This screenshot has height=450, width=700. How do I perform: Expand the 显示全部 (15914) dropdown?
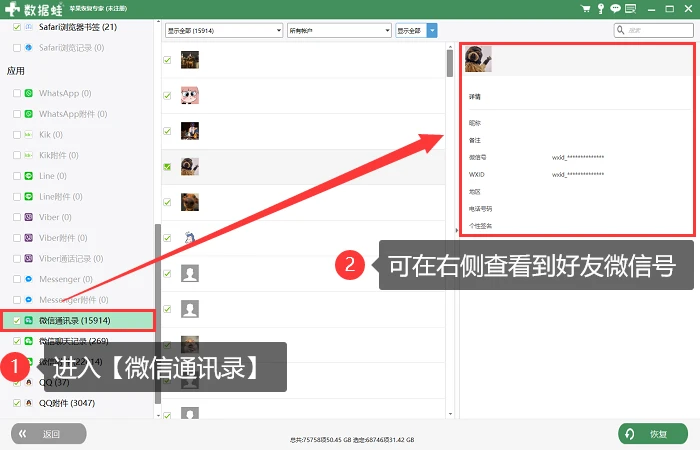tap(224, 30)
